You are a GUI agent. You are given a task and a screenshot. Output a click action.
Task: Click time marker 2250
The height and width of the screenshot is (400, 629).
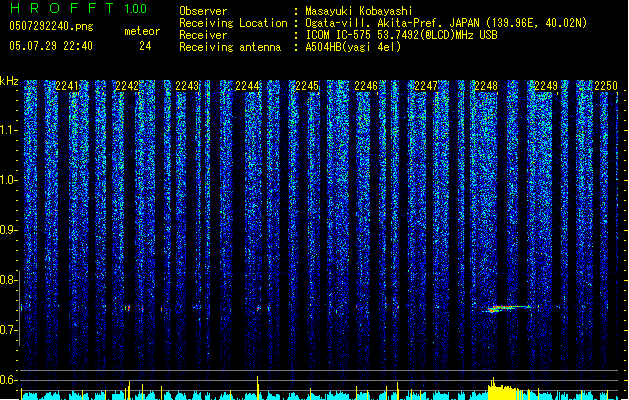click(x=606, y=86)
